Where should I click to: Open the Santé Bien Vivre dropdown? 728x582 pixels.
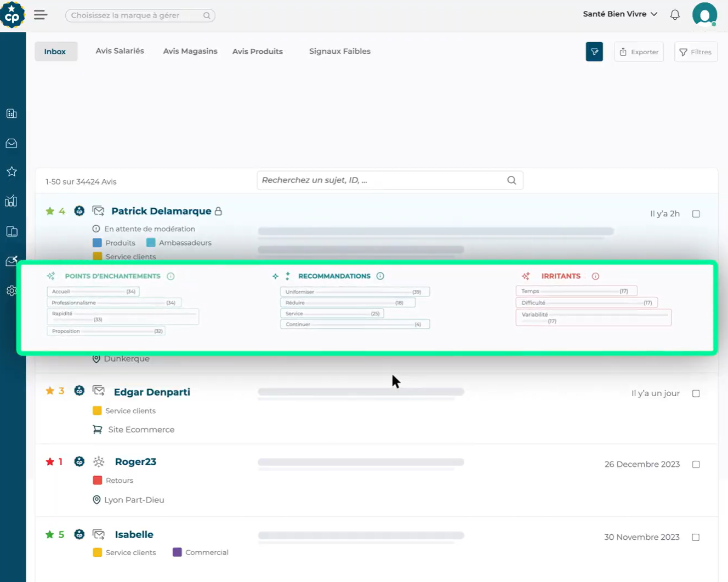[x=620, y=14]
